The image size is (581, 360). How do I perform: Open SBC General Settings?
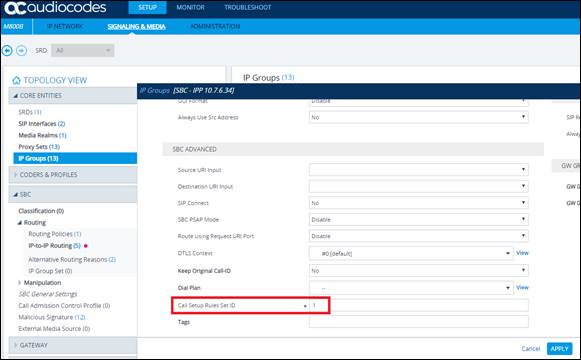pos(48,294)
